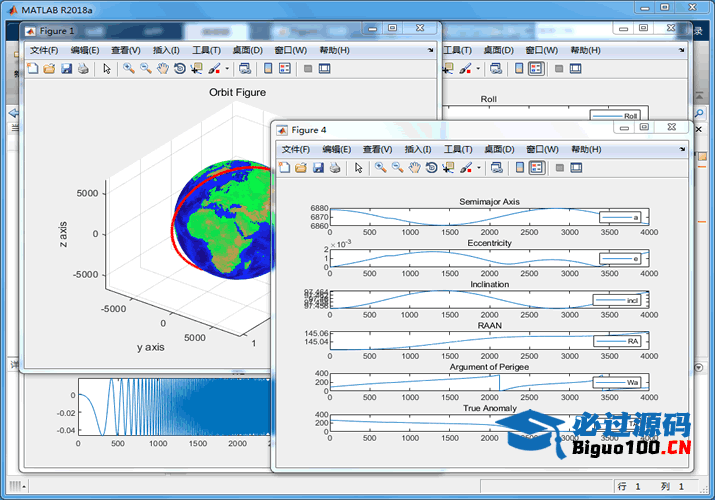Select Data Cursor tool in Figure 4

pos(448,168)
